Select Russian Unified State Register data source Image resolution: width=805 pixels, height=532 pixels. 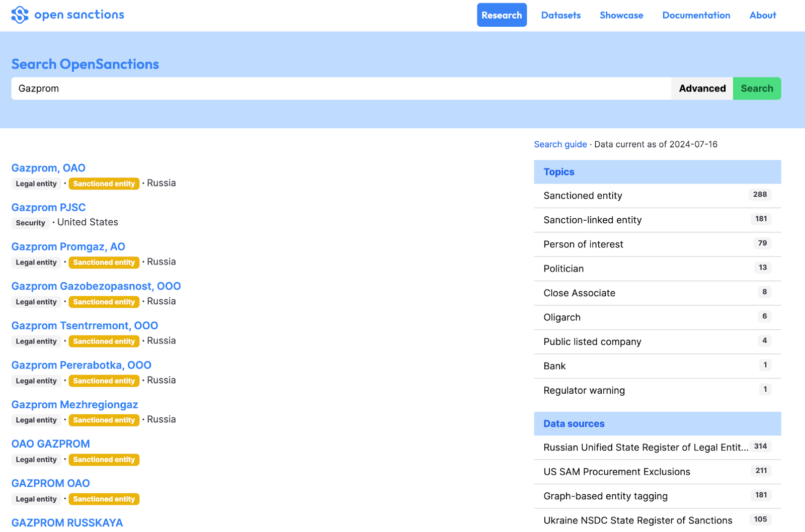(657, 448)
